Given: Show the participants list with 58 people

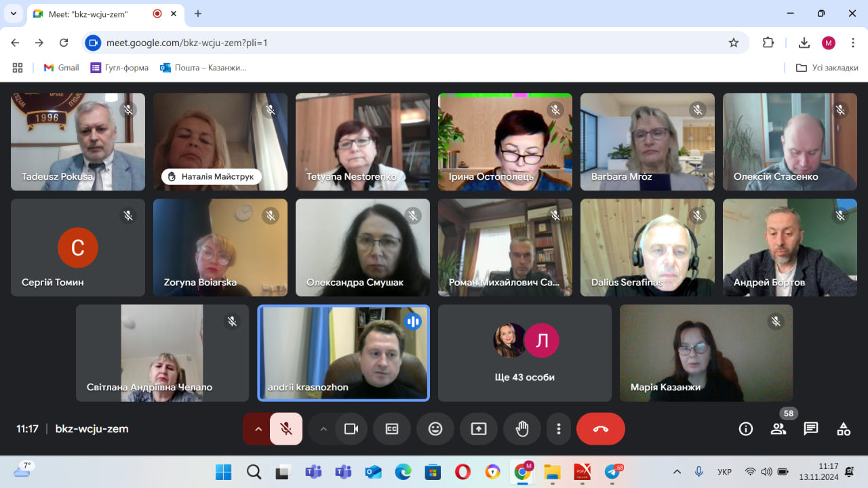Looking at the screenshot, I should click(778, 429).
